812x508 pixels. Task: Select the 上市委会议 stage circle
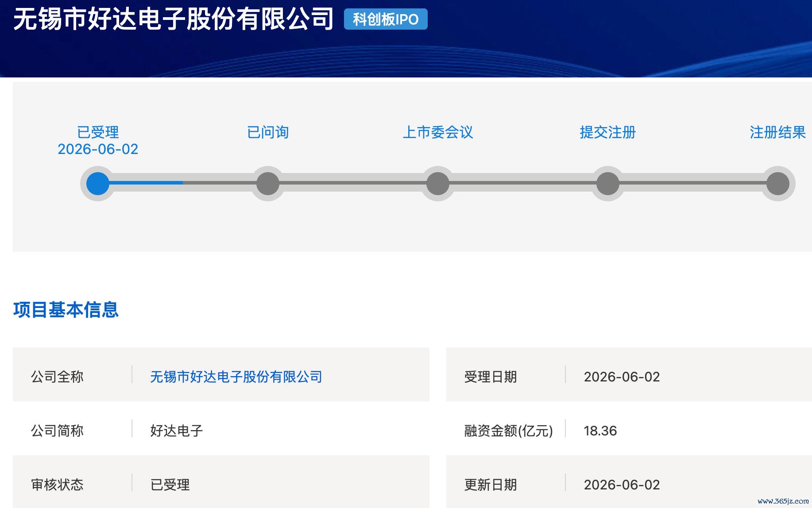coord(438,184)
